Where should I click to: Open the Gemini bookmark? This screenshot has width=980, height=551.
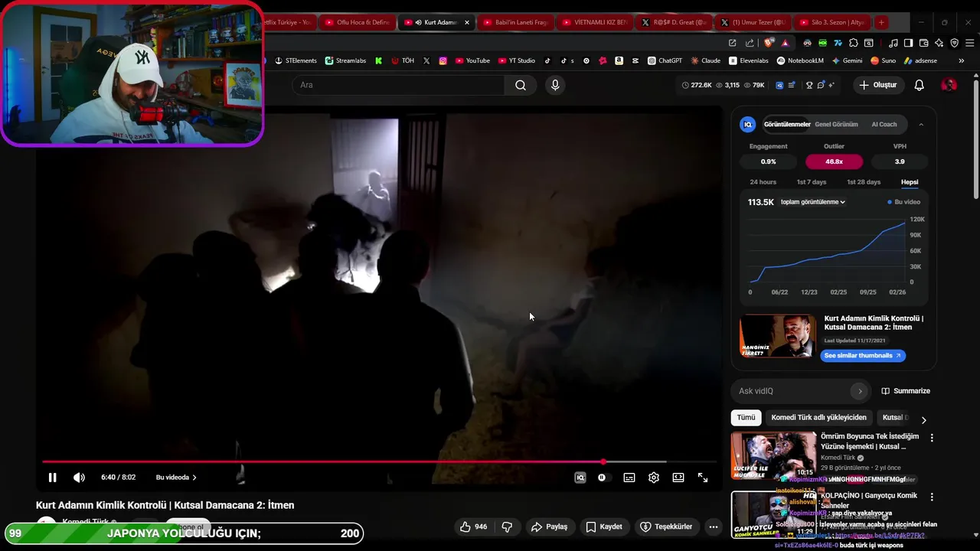[847, 60]
